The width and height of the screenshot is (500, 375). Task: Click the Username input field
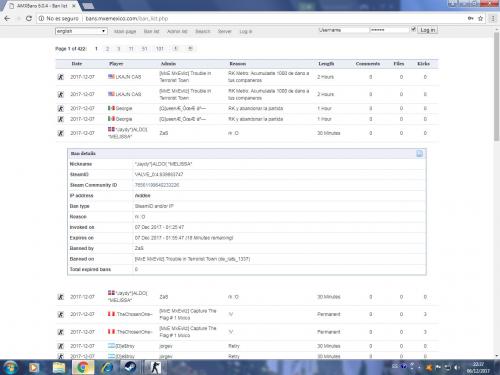(343, 30)
